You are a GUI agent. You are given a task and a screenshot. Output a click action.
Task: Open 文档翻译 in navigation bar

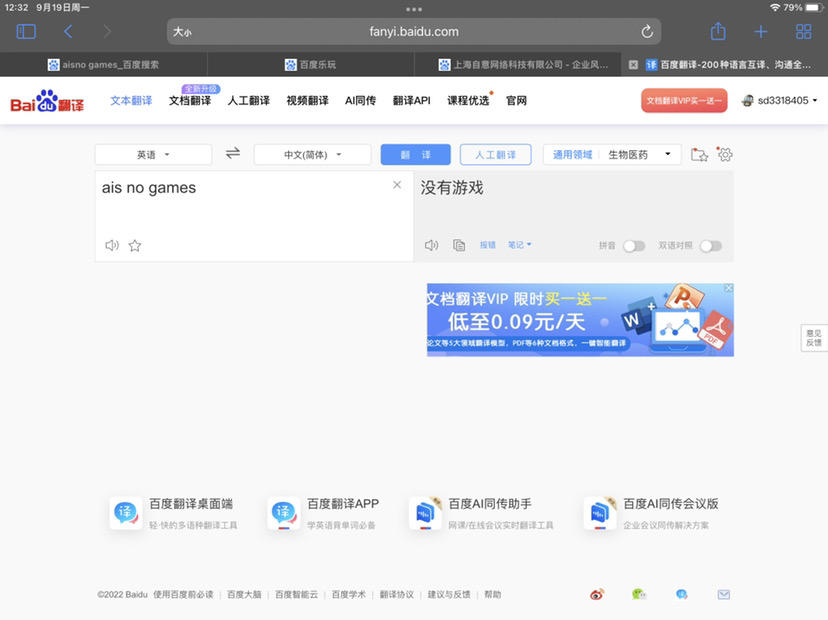pos(190,101)
